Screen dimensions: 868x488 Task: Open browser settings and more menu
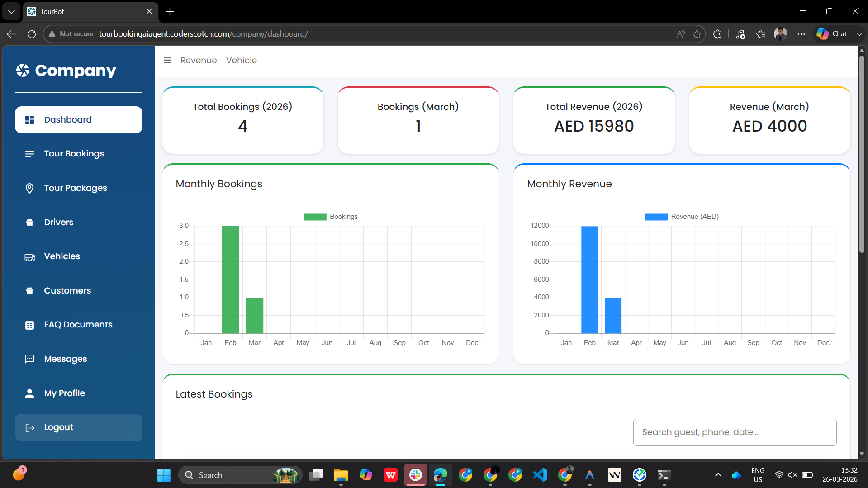pos(801,34)
